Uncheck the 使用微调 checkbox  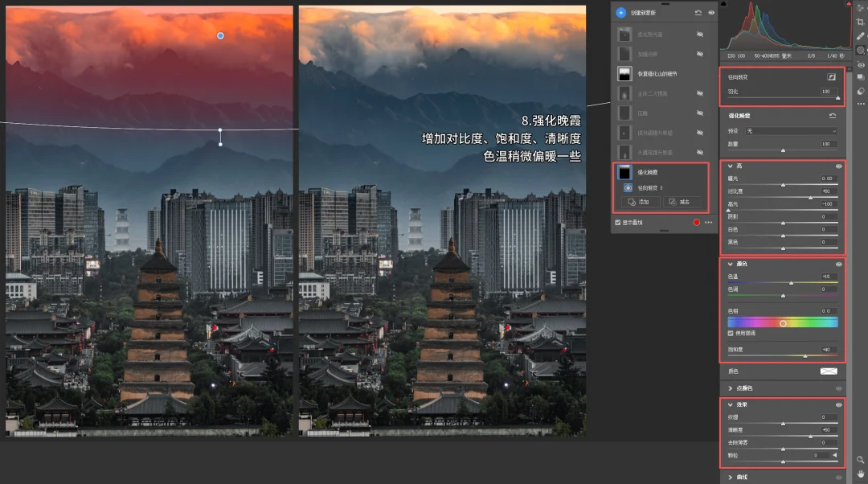click(x=731, y=333)
